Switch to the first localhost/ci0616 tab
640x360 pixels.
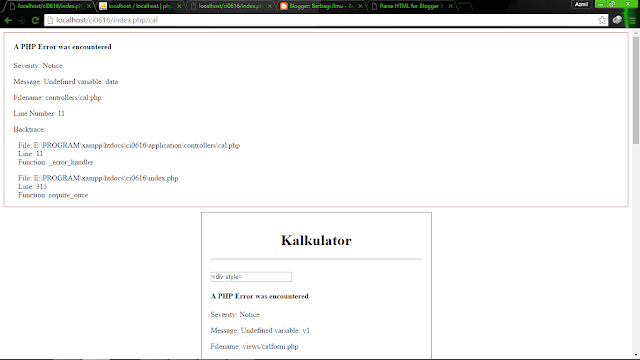[x=49, y=6]
